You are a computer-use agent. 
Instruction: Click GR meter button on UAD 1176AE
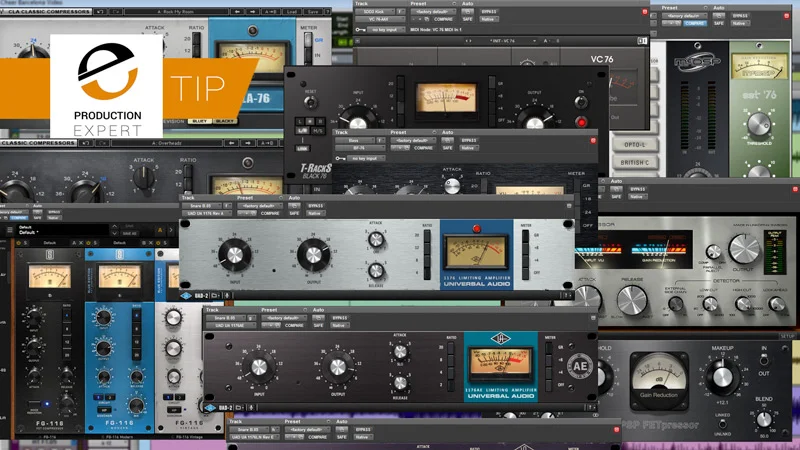click(x=549, y=347)
